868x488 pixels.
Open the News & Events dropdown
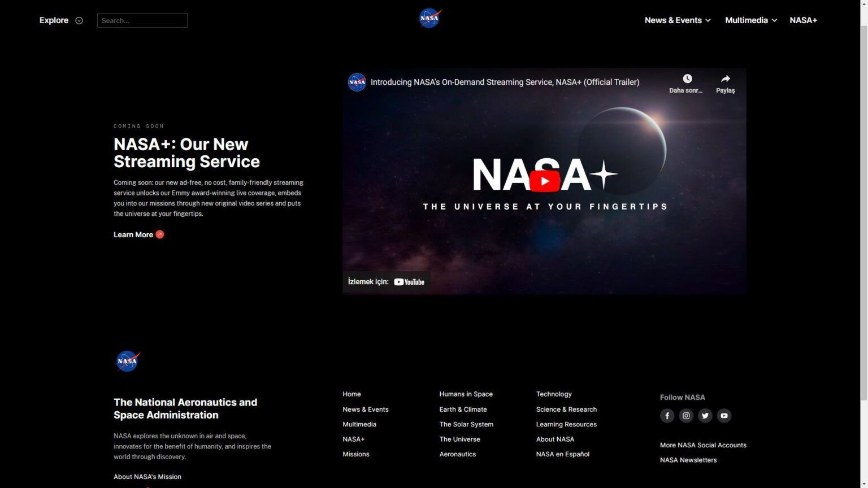pyautogui.click(x=677, y=20)
